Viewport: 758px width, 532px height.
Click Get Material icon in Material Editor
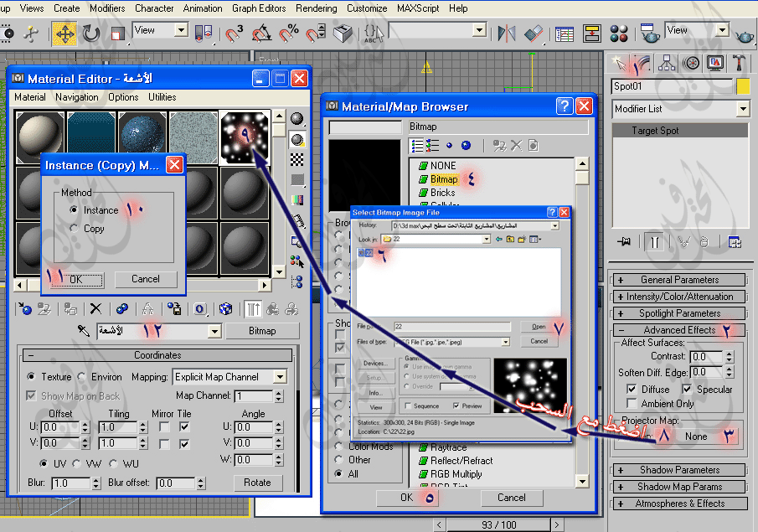24,308
